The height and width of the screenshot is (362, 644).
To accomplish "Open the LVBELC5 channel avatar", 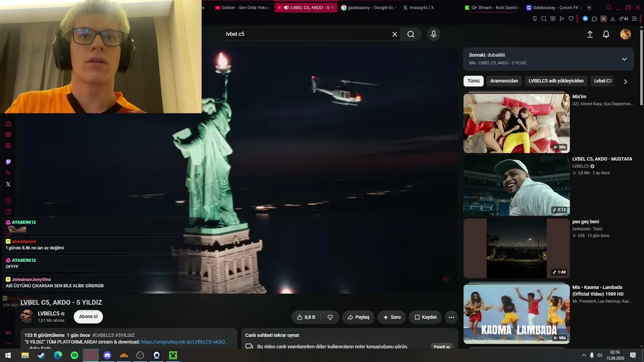I will point(27,317).
